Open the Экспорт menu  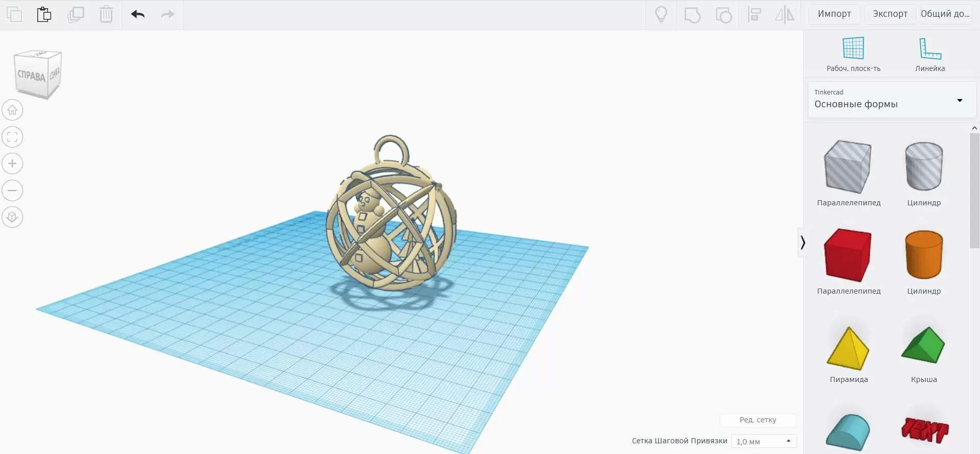coord(890,14)
